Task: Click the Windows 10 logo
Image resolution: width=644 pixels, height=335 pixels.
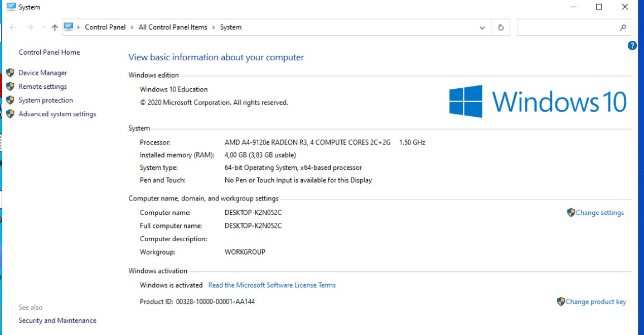Action: pyautogui.click(x=538, y=102)
